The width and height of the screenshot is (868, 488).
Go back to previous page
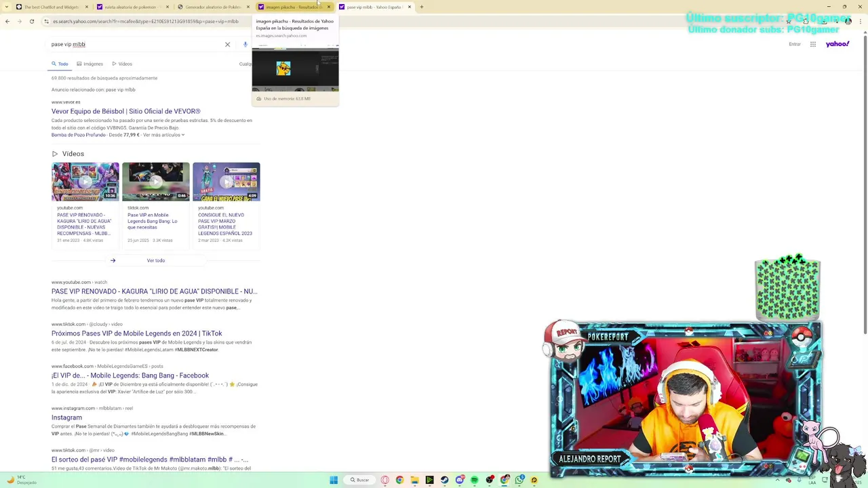(x=7, y=22)
